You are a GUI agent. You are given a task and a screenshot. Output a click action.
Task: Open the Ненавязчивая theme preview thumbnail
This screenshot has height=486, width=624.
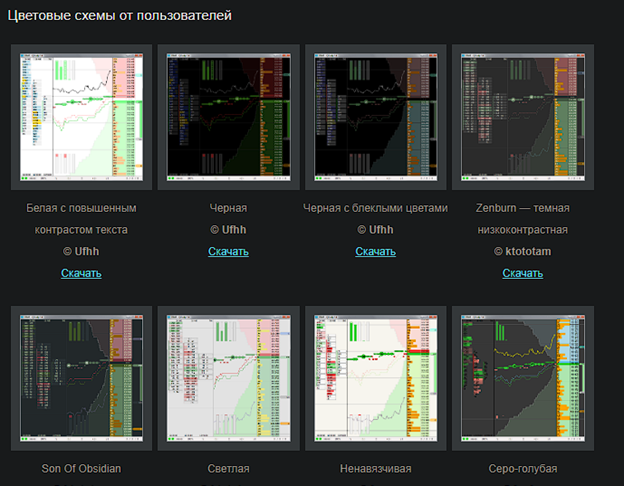pyautogui.click(x=376, y=378)
